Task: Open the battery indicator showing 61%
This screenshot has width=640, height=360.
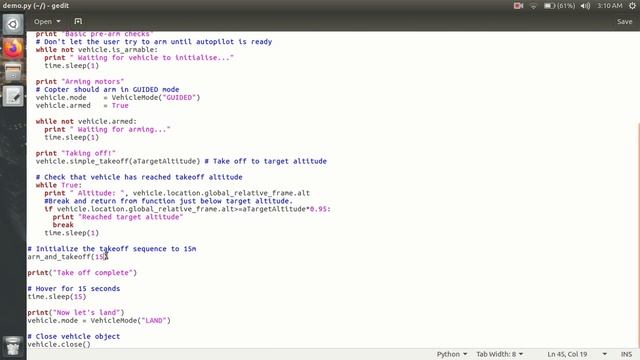Action: pyautogui.click(x=559, y=6)
